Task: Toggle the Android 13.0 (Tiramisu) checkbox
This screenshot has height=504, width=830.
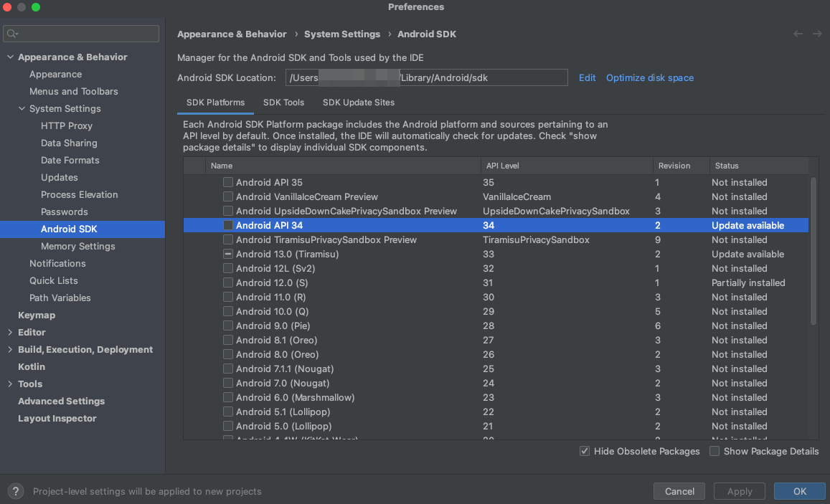Action: pos(227,254)
